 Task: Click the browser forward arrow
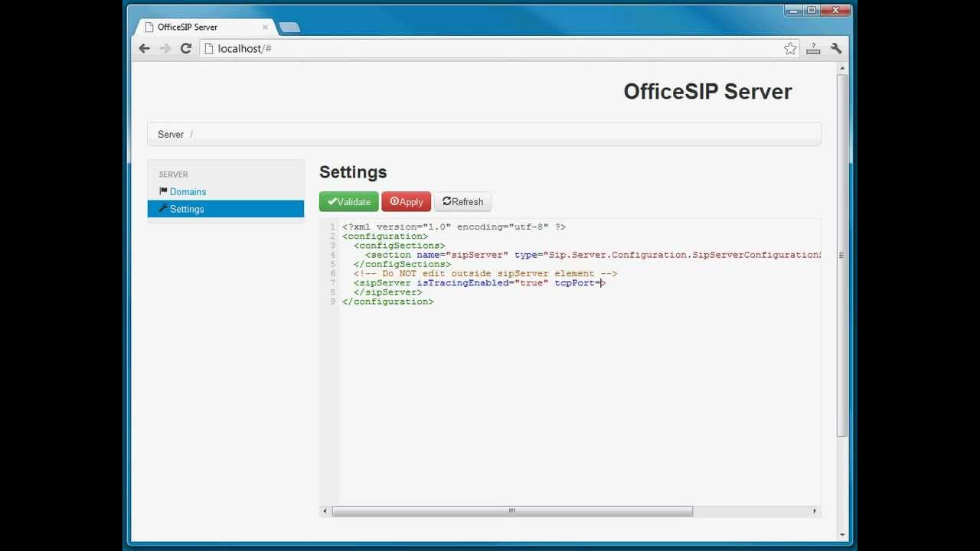click(165, 48)
